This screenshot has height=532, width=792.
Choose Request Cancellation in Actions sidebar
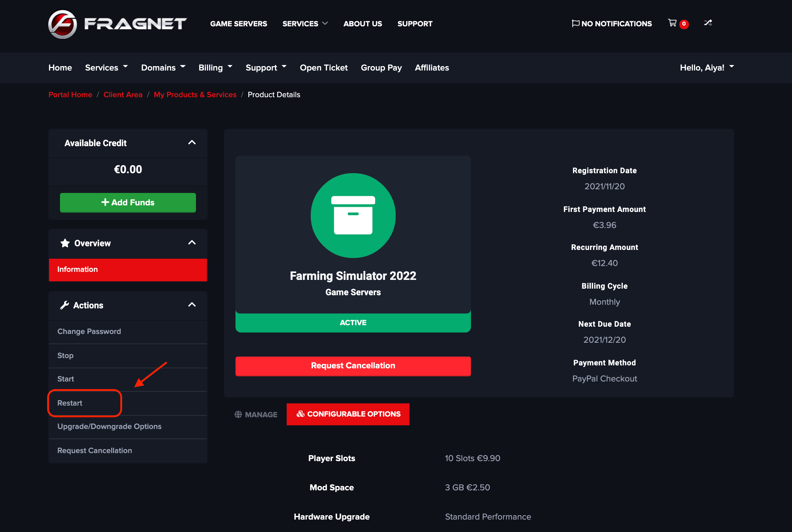[x=128, y=451]
